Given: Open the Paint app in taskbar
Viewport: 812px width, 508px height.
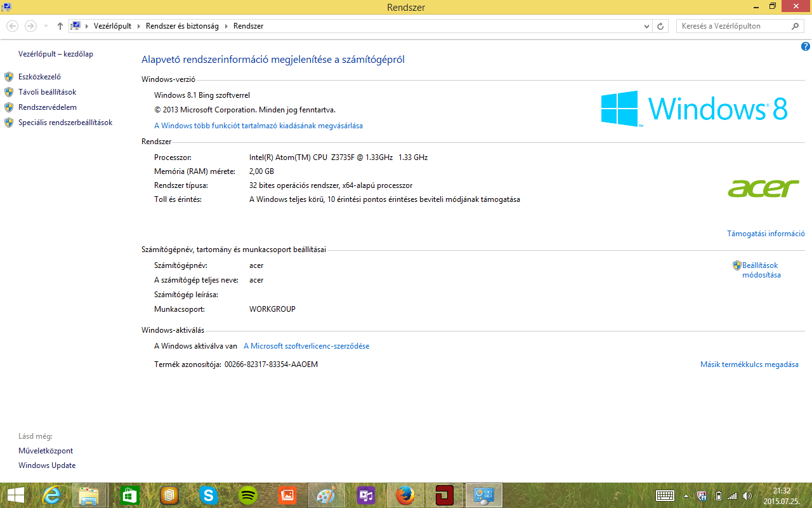Looking at the screenshot, I should [x=326, y=495].
